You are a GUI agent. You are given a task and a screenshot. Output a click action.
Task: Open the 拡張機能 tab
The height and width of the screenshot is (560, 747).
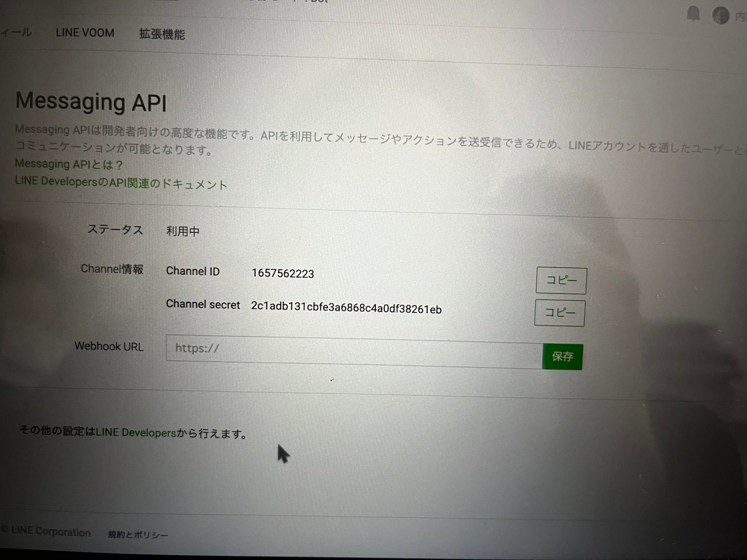[x=162, y=34]
